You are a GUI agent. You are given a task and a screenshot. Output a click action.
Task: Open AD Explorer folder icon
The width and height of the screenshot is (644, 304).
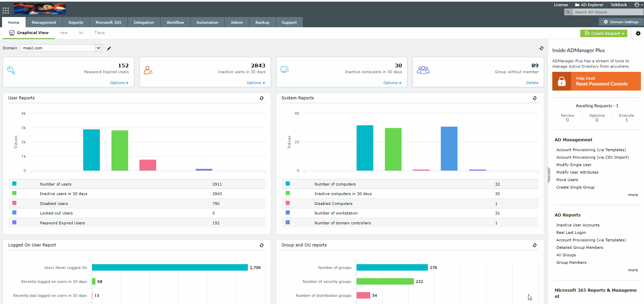577,5
